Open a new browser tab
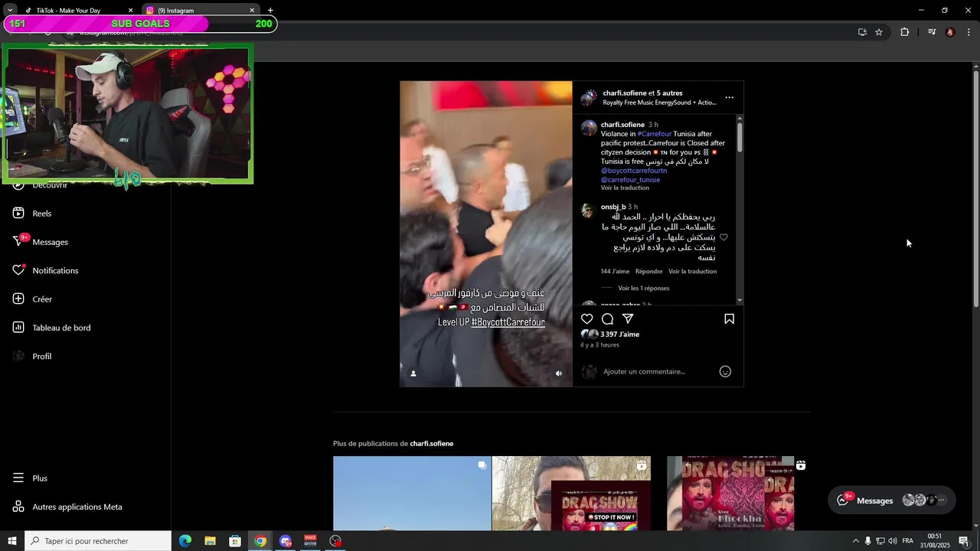The image size is (980, 551). tap(270, 11)
